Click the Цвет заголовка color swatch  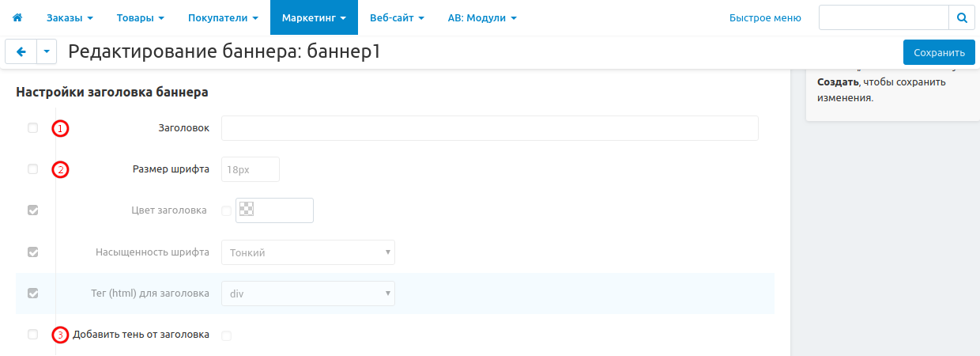(x=247, y=210)
